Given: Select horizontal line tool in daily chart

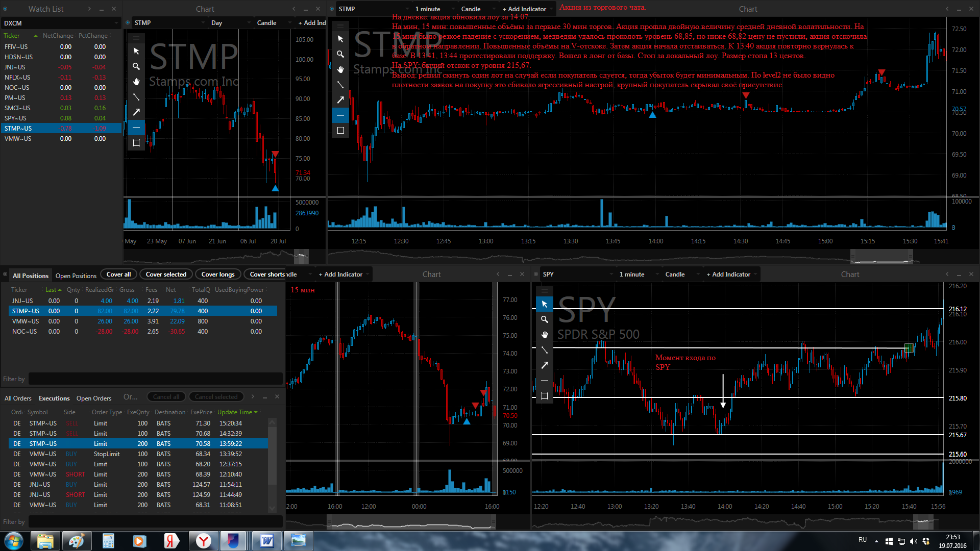Looking at the screenshot, I should tap(136, 128).
